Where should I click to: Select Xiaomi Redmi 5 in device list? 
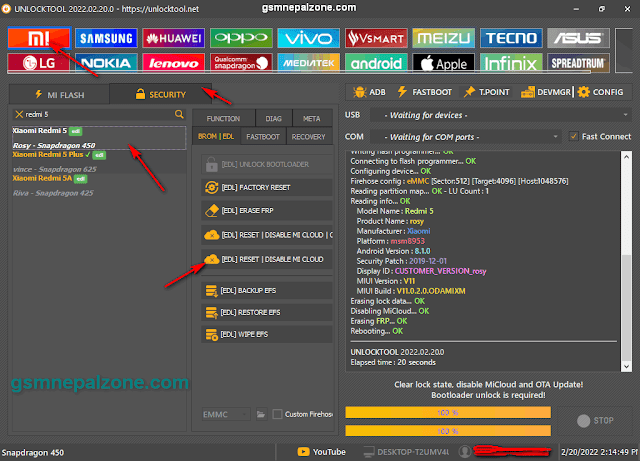99,138
